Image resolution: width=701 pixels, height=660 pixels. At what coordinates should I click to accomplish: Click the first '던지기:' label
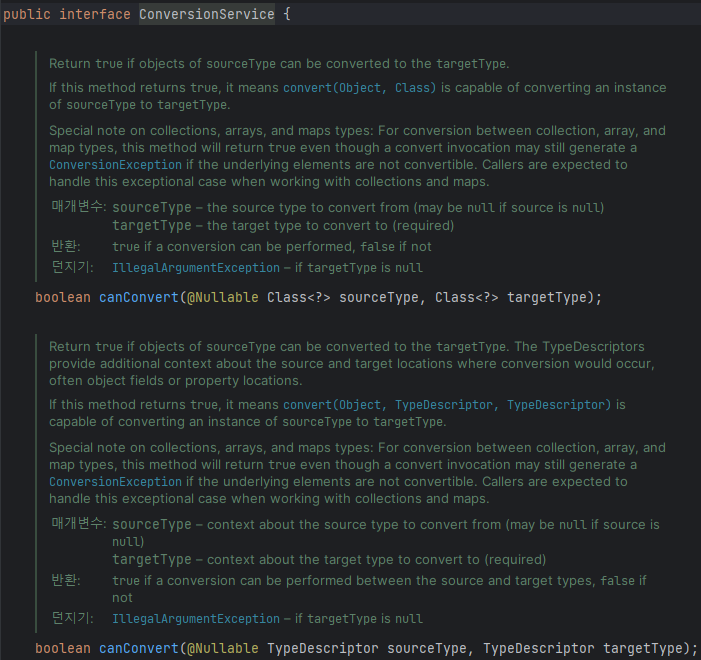[x=72, y=267]
